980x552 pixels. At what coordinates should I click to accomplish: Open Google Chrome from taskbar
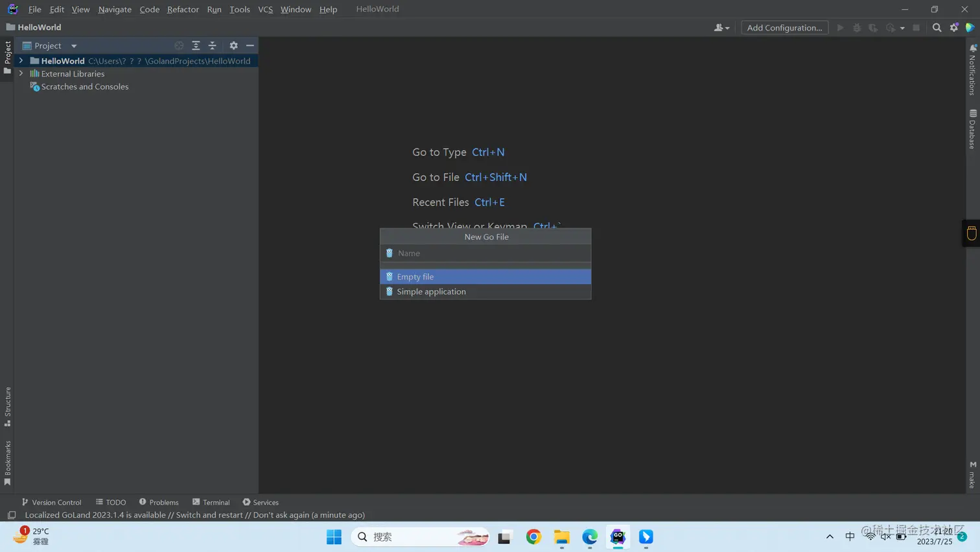533,537
